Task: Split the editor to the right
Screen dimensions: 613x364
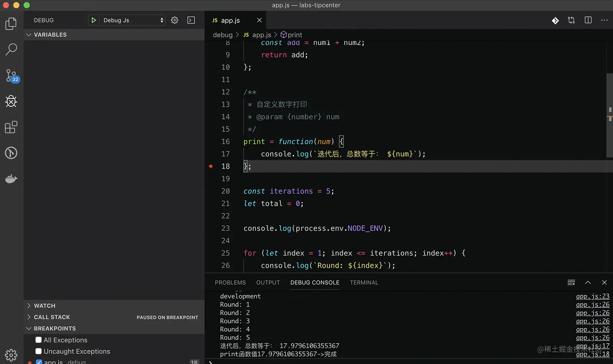Action: tap(588, 20)
